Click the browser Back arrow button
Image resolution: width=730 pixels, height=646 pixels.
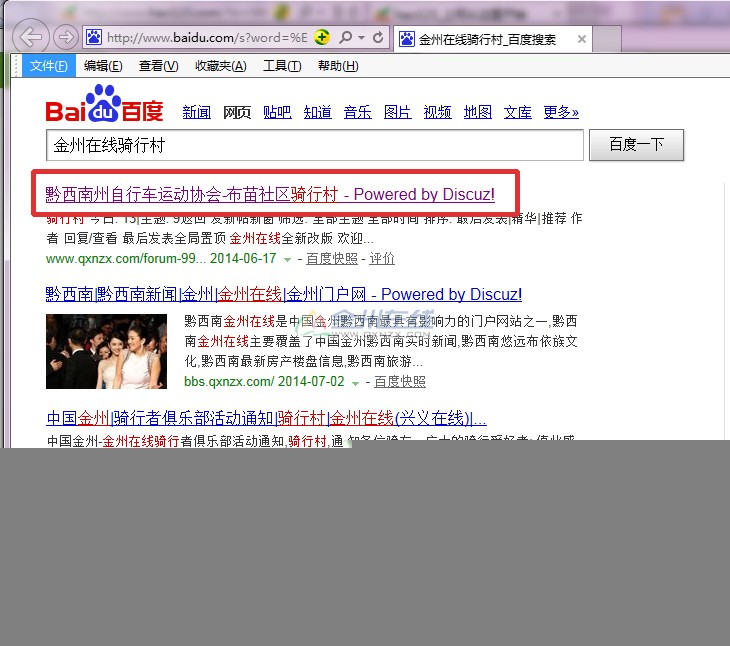30,37
